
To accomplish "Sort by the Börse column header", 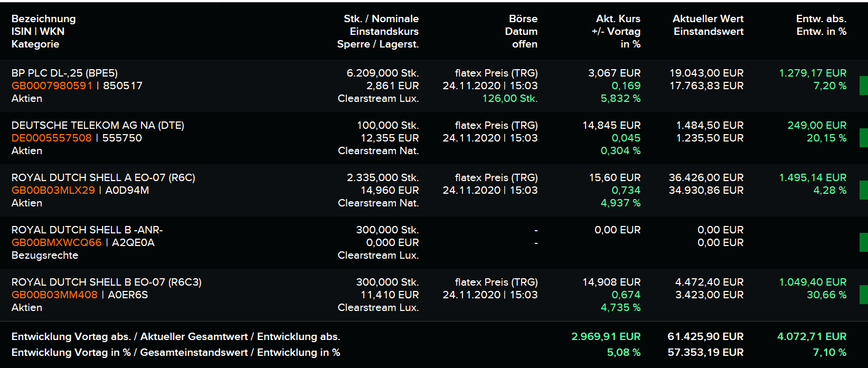I will point(523,18).
